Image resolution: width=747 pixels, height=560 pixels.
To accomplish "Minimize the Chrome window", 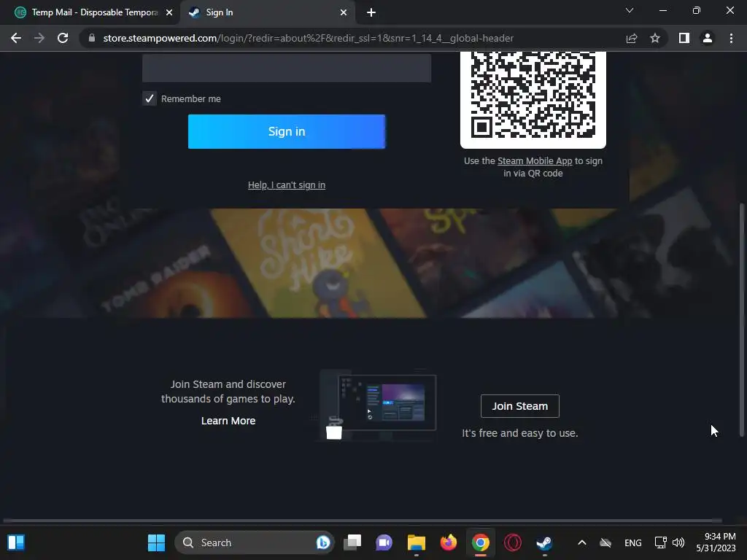I will pos(662,10).
